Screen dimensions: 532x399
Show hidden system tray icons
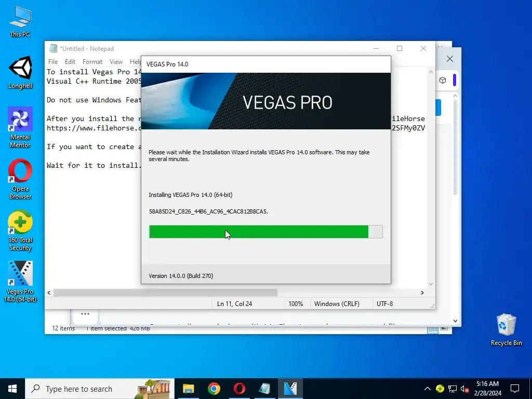[x=428, y=389]
